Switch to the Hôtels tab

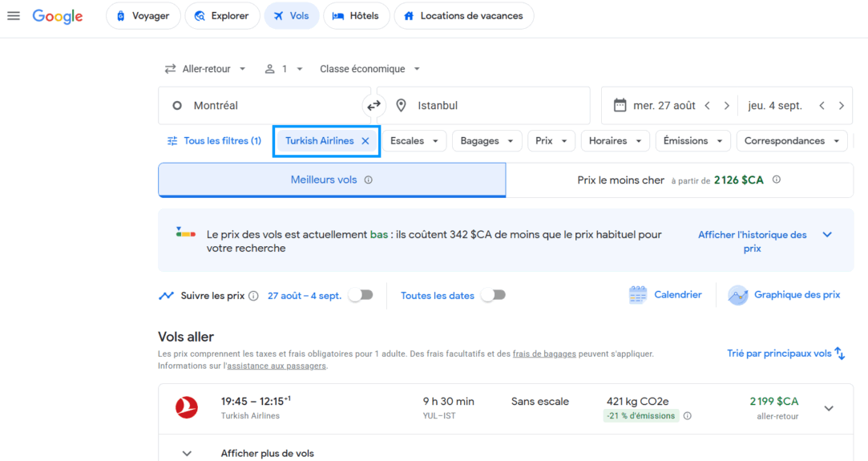(x=356, y=16)
